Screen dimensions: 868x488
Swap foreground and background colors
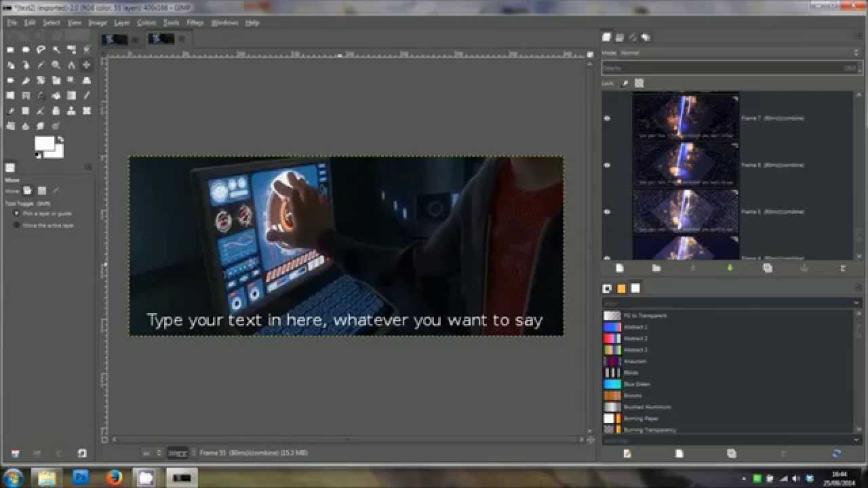60,139
